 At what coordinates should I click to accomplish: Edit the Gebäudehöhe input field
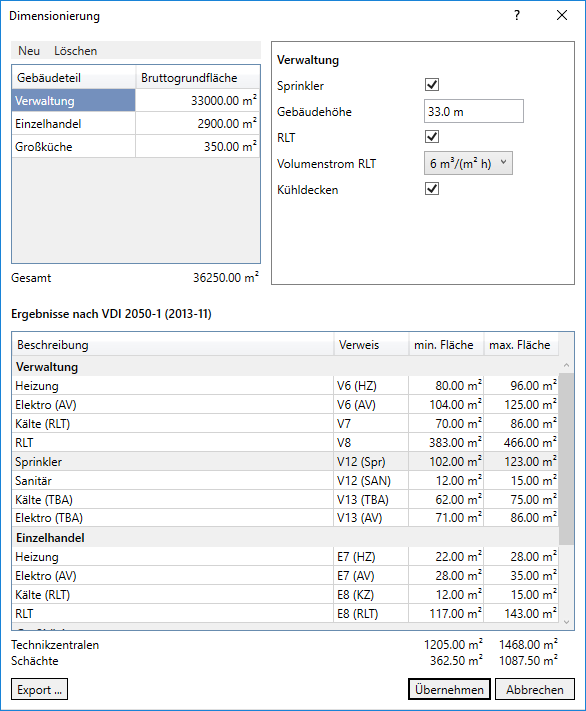point(474,112)
